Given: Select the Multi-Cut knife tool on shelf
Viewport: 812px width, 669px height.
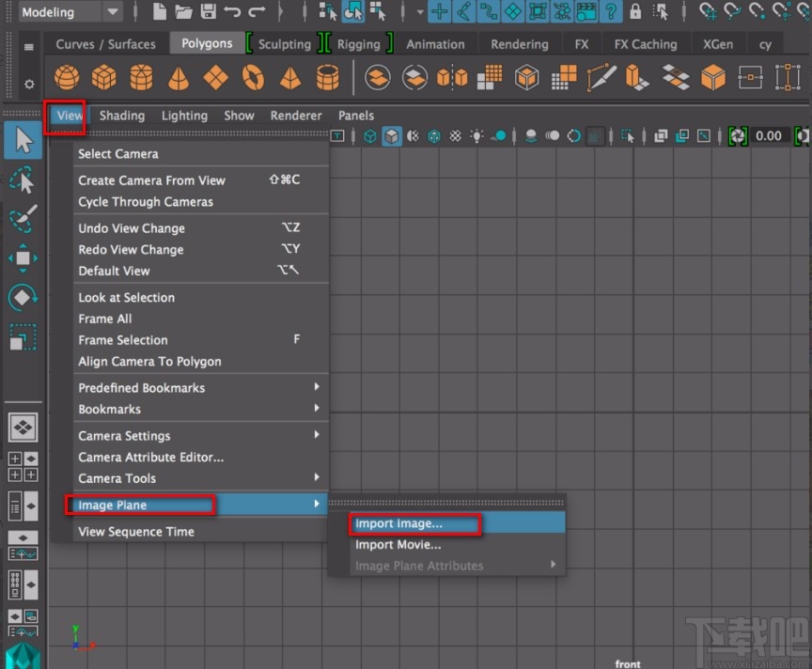Looking at the screenshot, I should 601,78.
